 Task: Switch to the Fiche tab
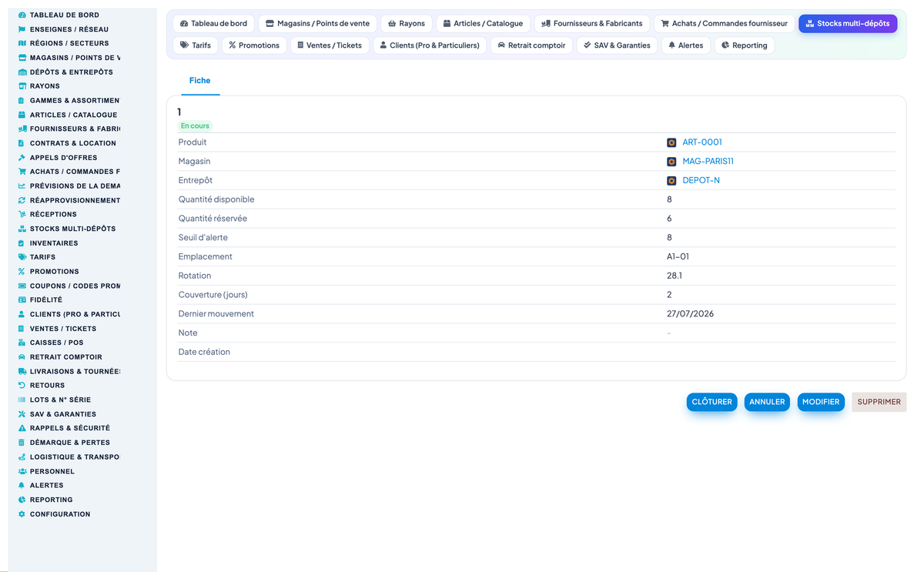[199, 81]
